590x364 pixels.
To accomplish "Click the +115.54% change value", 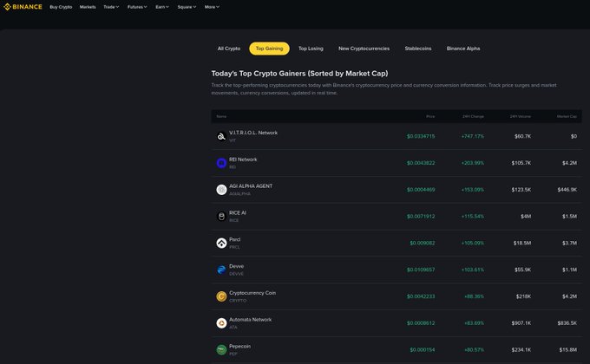I will point(473,216).
